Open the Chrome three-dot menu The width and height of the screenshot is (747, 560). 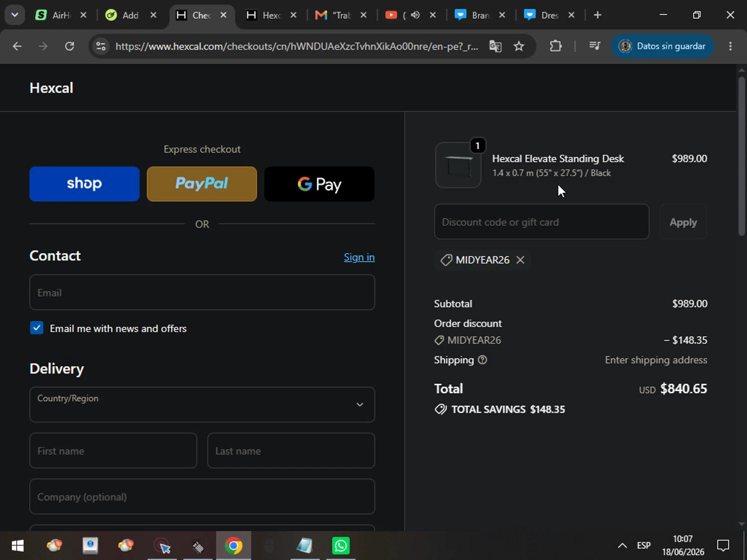pos(731,46)
